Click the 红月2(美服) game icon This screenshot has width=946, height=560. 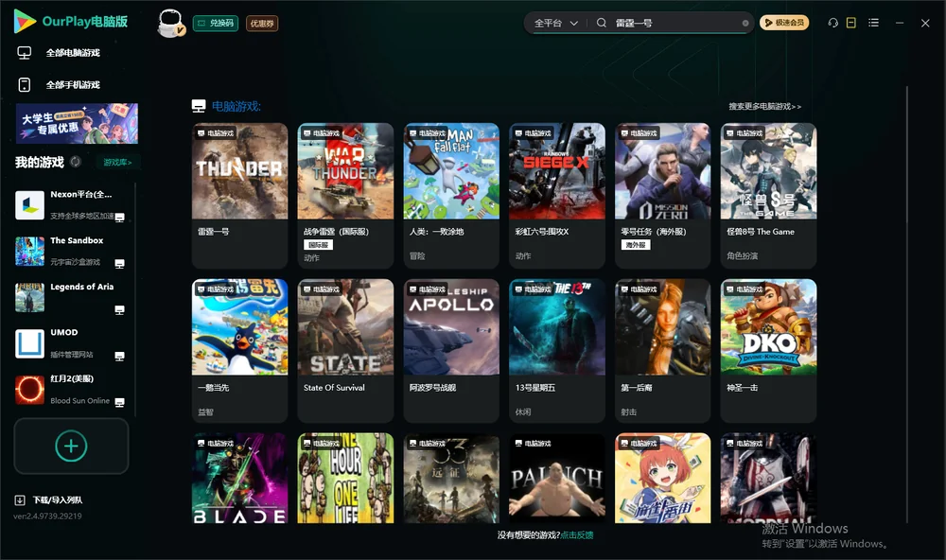[29, 390]
